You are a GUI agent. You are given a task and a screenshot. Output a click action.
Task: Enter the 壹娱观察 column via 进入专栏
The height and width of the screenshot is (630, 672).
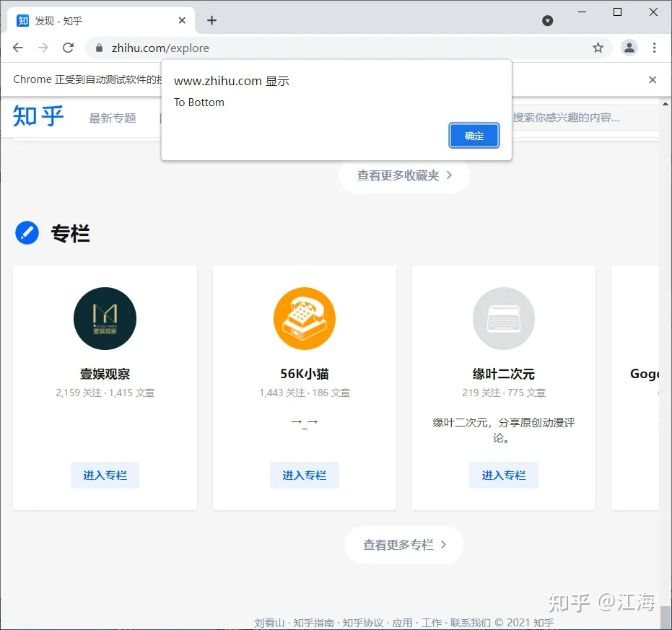(105, 475)
